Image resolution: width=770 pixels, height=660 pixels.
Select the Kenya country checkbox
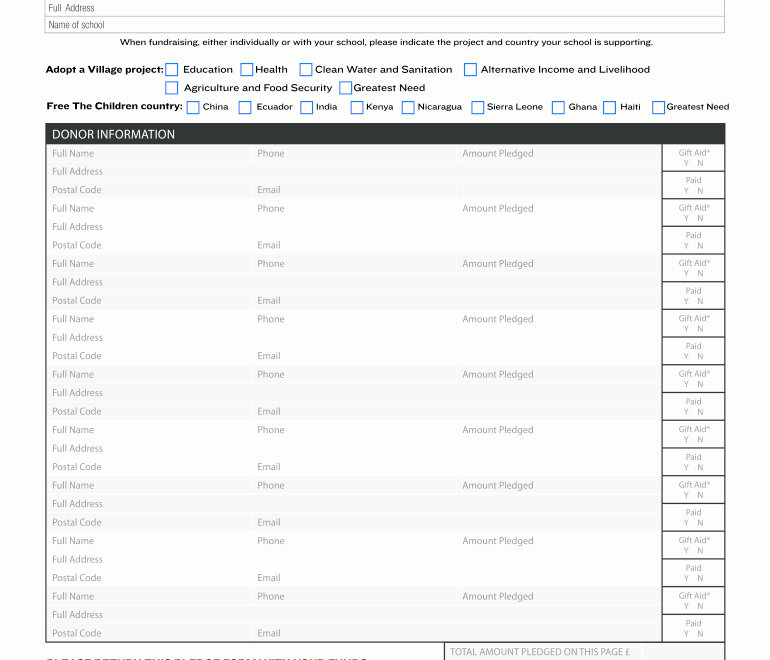[356, 108]
